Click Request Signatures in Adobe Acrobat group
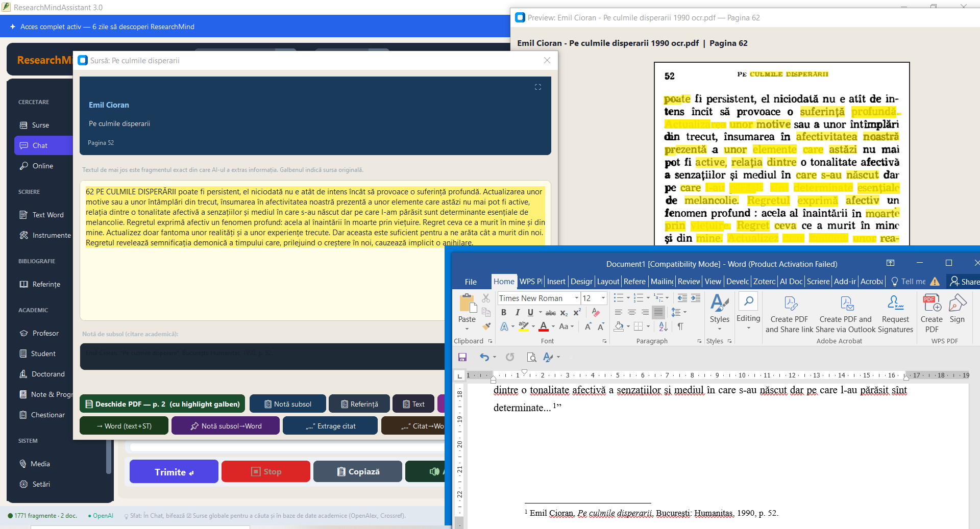Image resolution: width=980 pixels, height=529 pixels. point(895,314)
